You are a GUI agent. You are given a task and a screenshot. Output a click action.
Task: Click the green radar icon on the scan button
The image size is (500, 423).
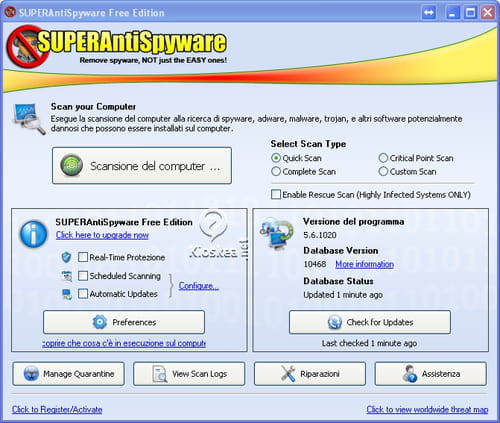[x=72, y=165]
